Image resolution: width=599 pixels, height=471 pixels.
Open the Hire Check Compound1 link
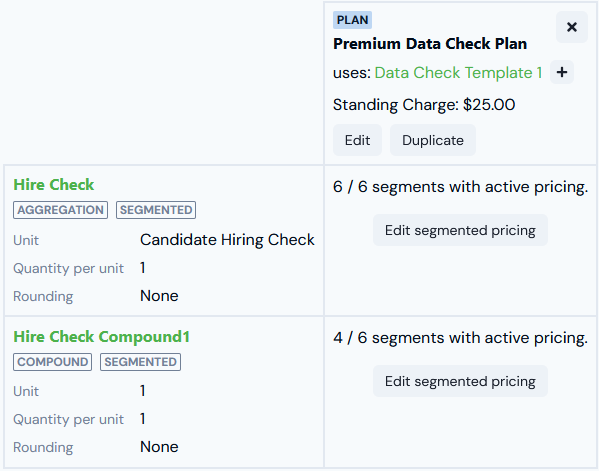pos(101,337)
